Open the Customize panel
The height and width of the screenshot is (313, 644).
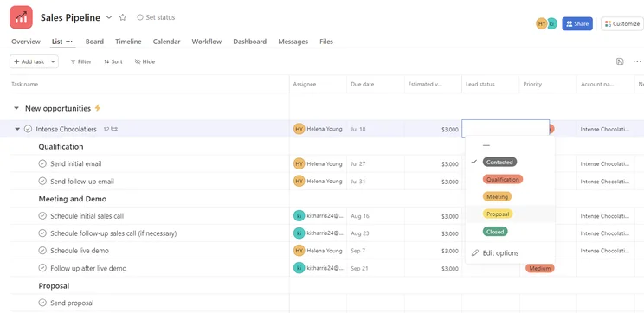click(x=621, y=24)
